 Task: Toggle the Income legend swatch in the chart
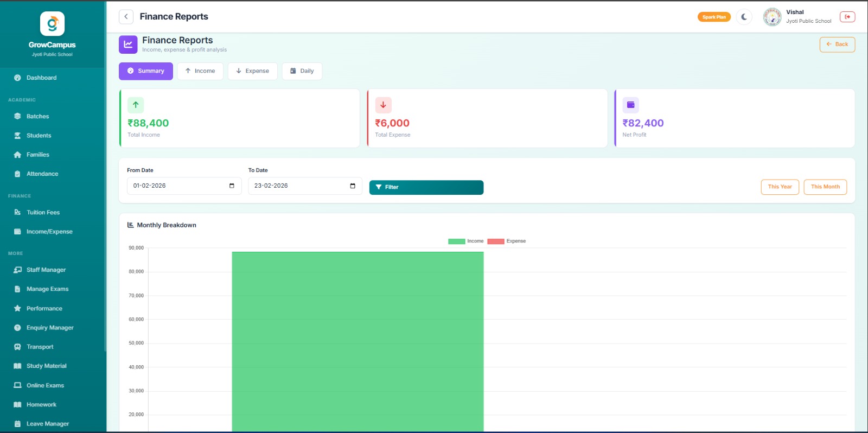[x=456, y=241]
